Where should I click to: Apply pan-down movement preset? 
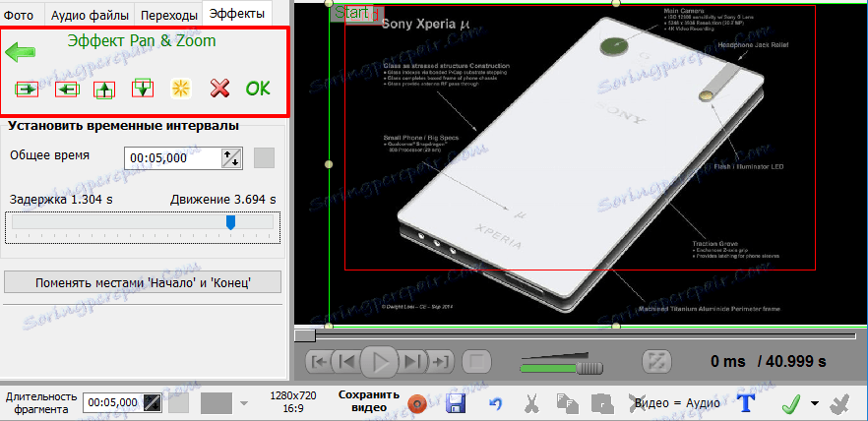pos(143,89)
